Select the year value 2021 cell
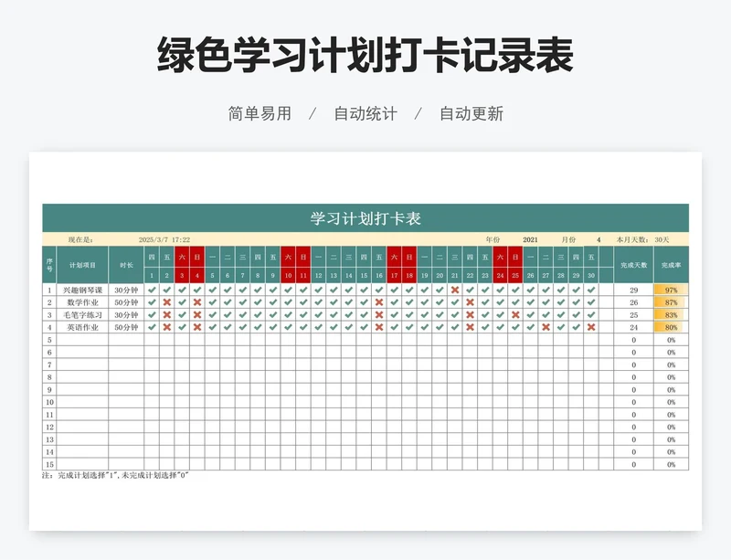The height and width of the screenshot is (560, 731). tap(530, 239)
